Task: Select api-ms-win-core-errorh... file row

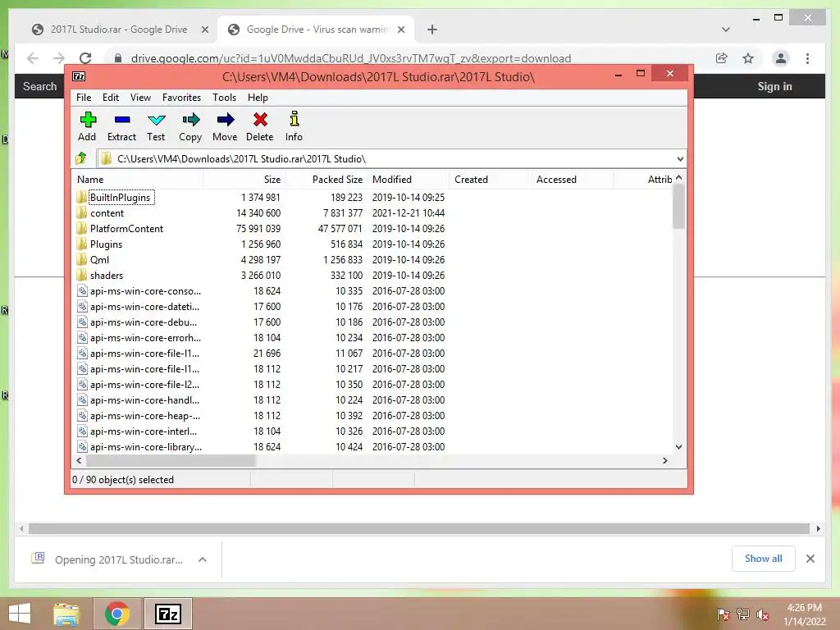Action: pos(372,337)
